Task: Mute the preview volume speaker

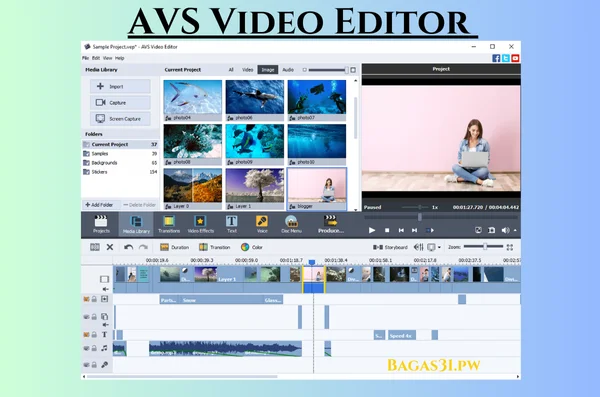Action: [x=505, y=230]
